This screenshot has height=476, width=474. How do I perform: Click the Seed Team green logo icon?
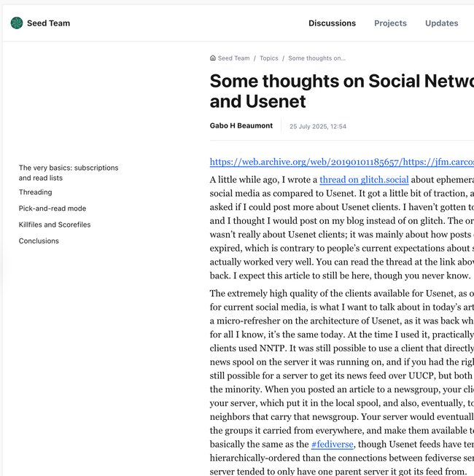[x=17, y=23]
